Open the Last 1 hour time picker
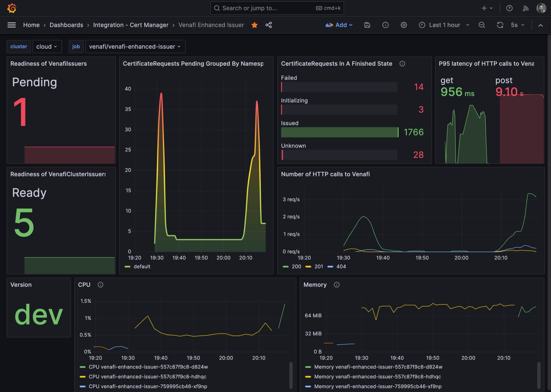The image size is (551, 392). (444, 25)
